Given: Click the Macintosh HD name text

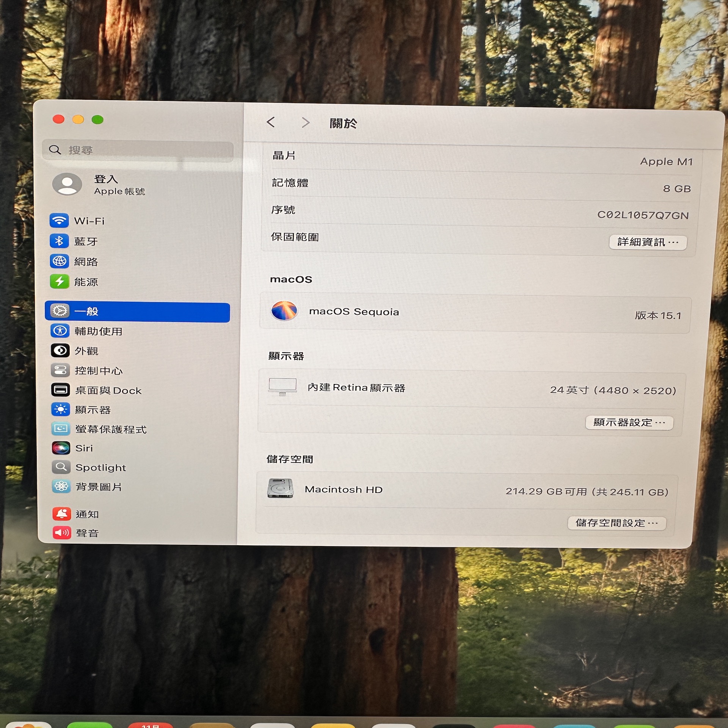Looking at the screenshot, I should [344, 490].
